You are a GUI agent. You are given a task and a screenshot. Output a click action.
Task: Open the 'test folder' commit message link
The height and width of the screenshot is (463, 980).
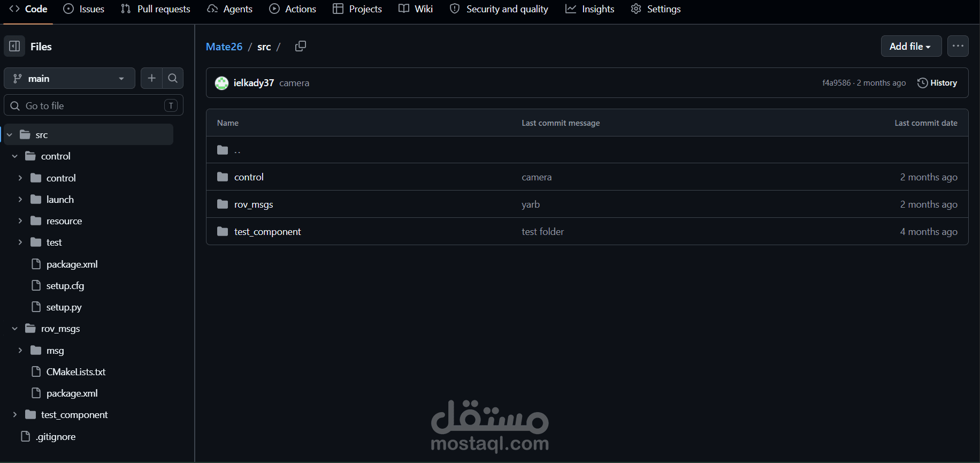tap(542, 232)
